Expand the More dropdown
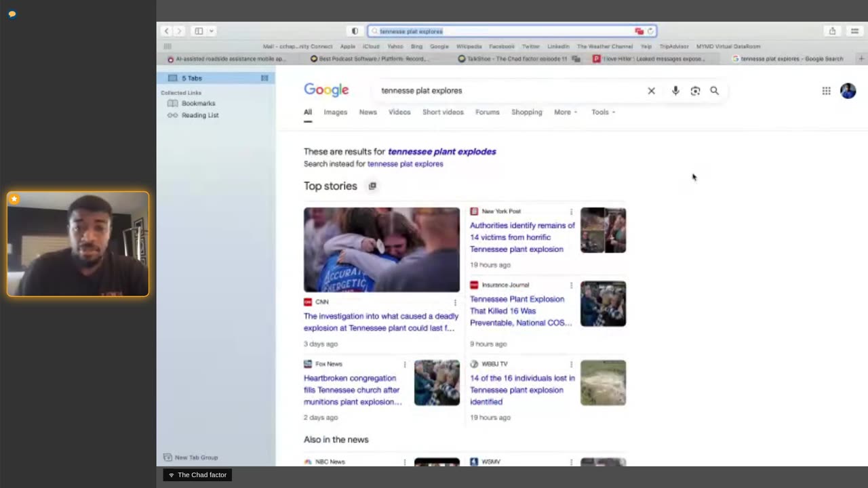The height and width of the screenshot is (488, 868). coord(566,113)
